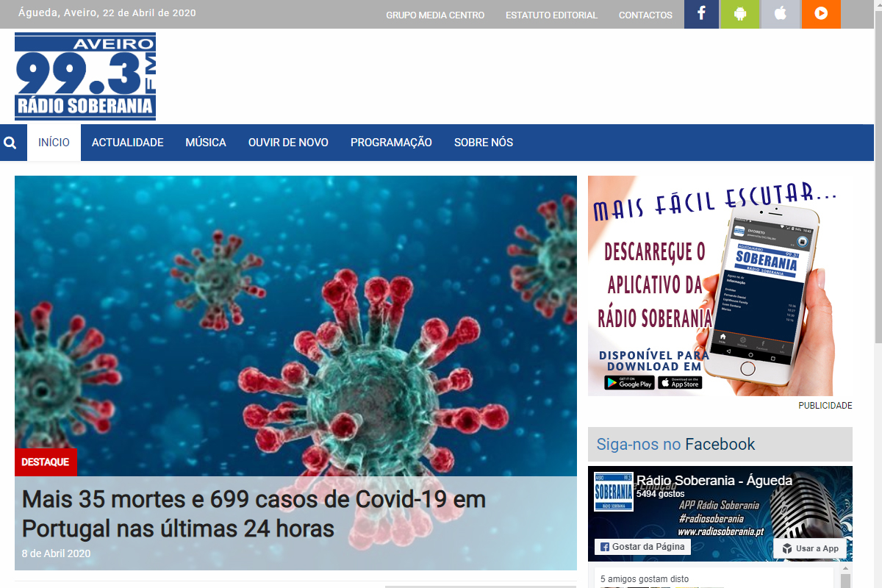Screen dimensions: 882x588
Task: Tap the Google Play badge in ad
Action: pos(629,383)
